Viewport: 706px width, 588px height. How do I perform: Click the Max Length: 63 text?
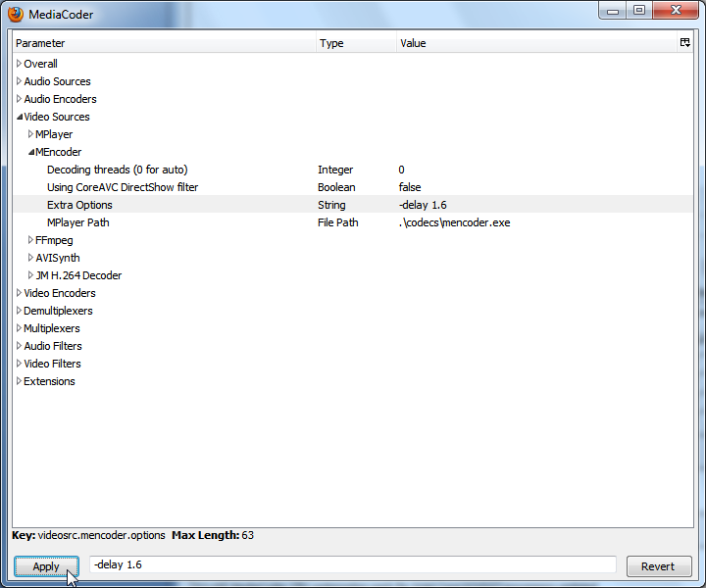pos(213,535)
